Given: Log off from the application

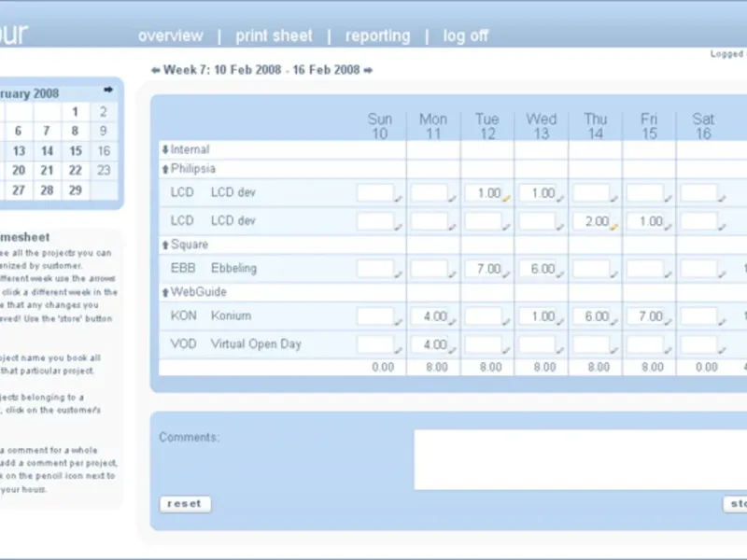Looking at the screenshot, I should 466,35.
